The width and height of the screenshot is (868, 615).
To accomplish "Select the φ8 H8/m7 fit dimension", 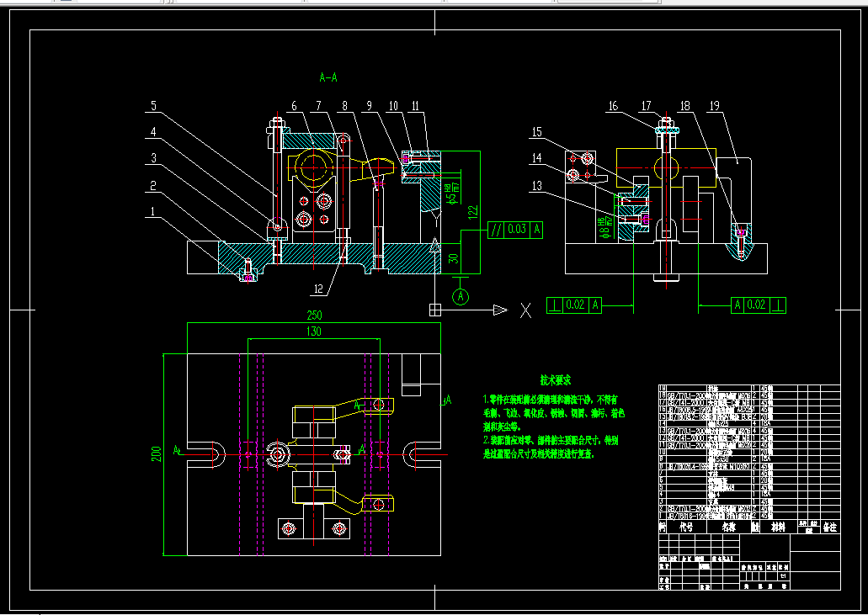I will coord(606,228).
